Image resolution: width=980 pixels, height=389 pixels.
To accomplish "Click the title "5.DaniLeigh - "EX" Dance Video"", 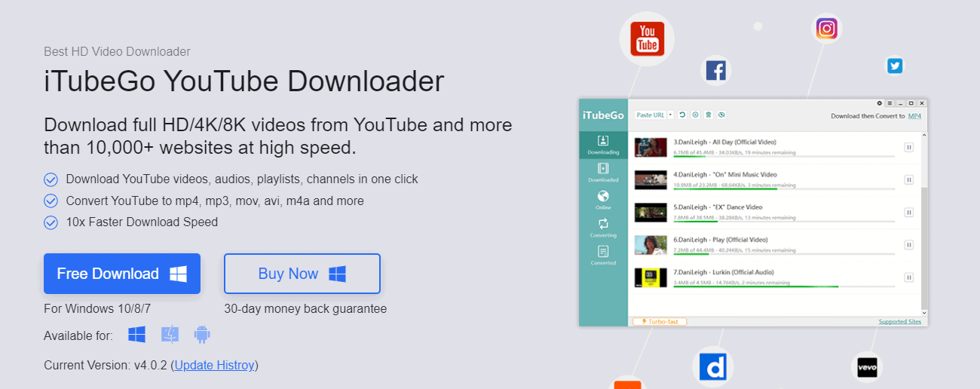I will pos(718,207).
